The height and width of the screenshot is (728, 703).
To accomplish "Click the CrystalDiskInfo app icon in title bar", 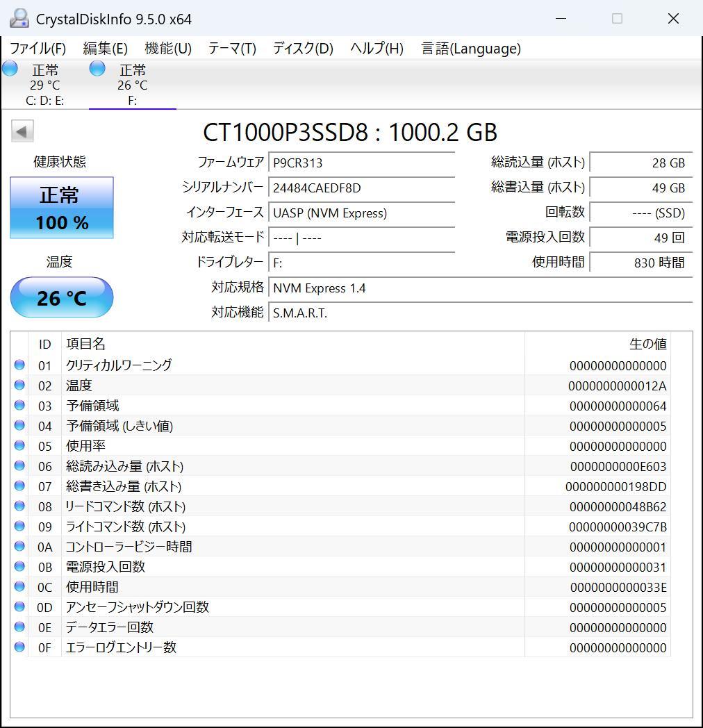I will [19, 19].
